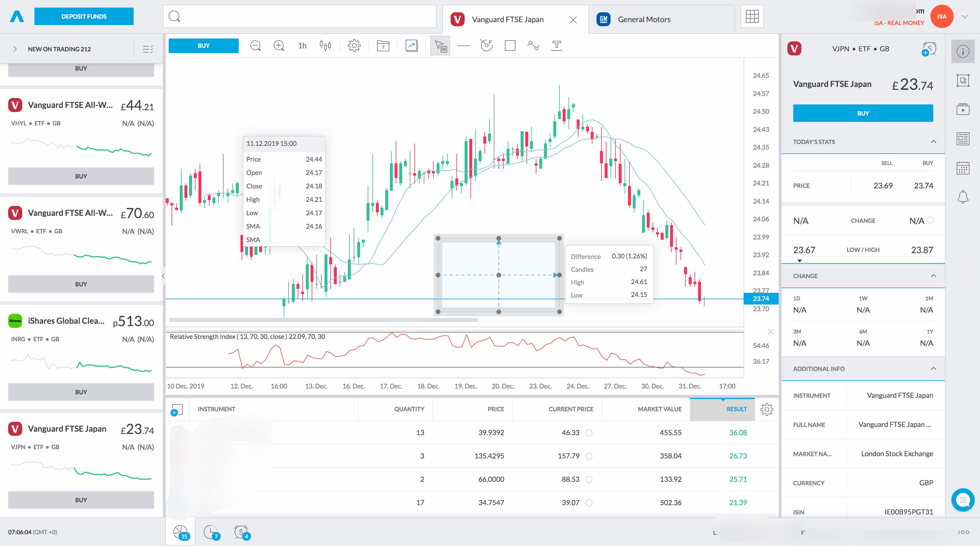Screen dimensions: 980x546
Task: Select the rectangle drawing tool
Action: click(510, 45)
